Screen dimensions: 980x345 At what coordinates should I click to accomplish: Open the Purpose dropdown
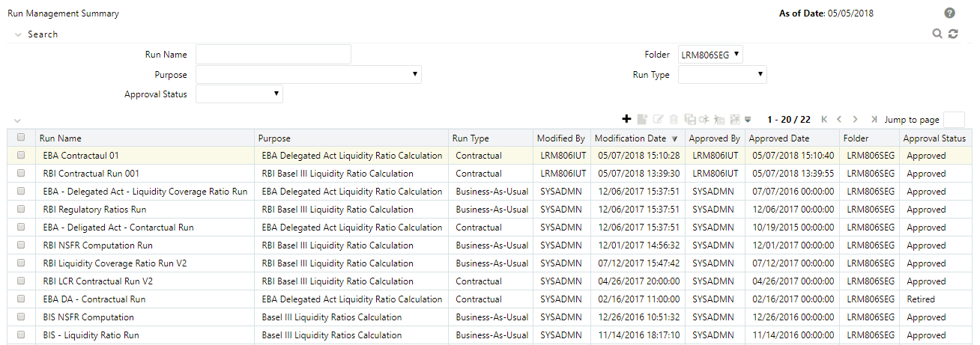tap(309, 74)
